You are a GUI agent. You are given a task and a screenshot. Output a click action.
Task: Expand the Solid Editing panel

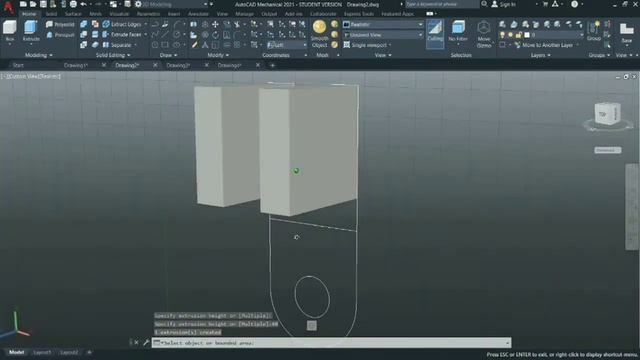tap(113, 55)
